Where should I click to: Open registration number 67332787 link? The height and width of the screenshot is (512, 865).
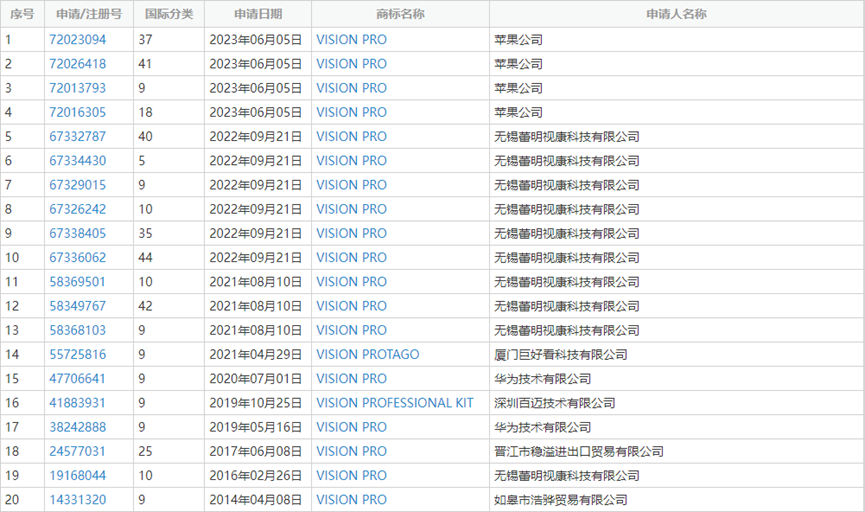pyautogui.click(x=77, y=137)
